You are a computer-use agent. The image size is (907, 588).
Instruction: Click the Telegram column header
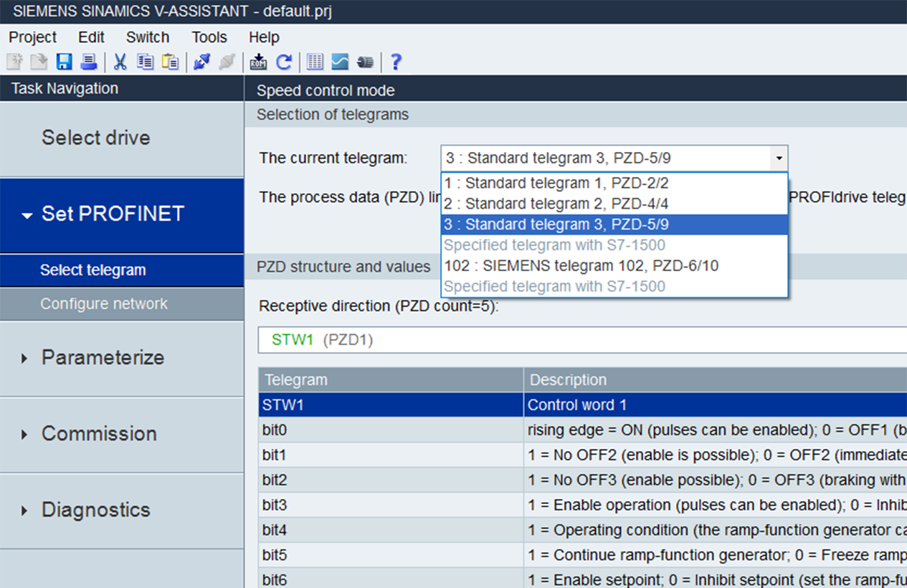tap(391, 380)
